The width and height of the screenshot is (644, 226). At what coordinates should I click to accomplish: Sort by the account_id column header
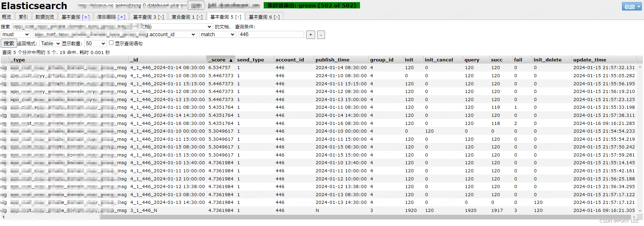(x=294, y=60)
